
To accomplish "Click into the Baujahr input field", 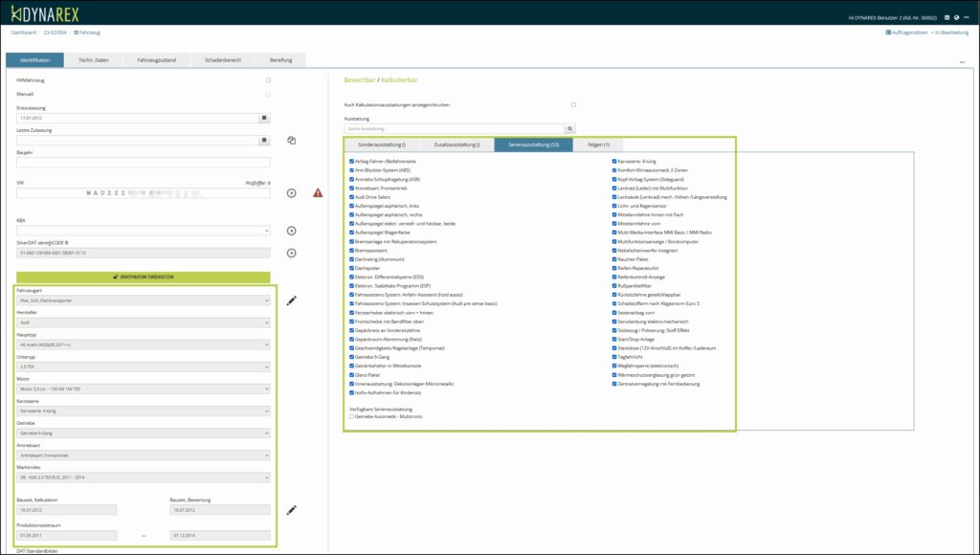I will [x=144, y=163].
